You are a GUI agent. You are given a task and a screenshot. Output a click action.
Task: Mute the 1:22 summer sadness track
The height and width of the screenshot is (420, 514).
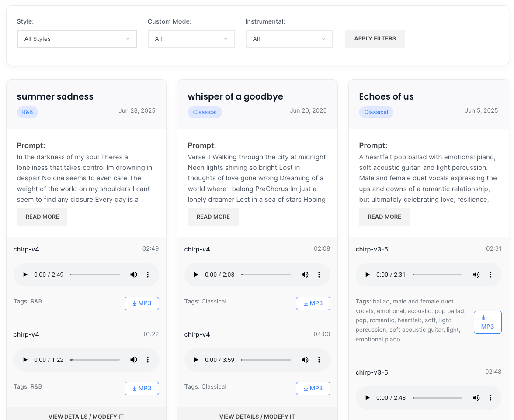pyautogui.click(x=134, y=360)
